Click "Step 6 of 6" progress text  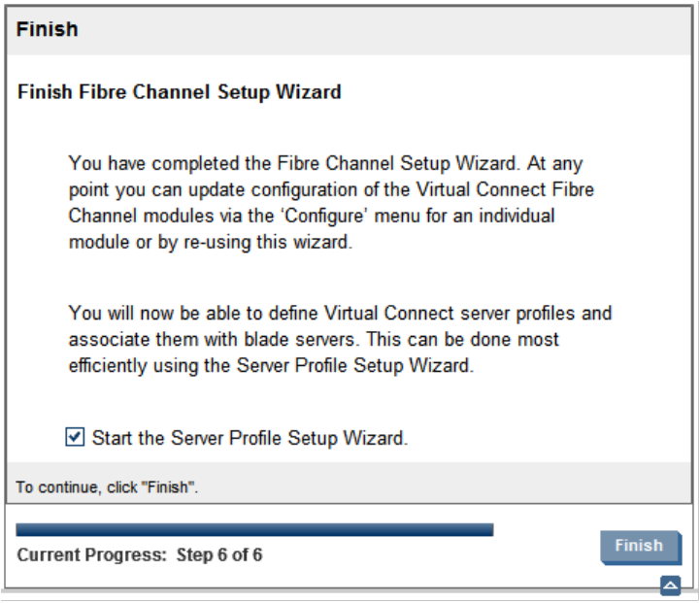coord(218,555)
